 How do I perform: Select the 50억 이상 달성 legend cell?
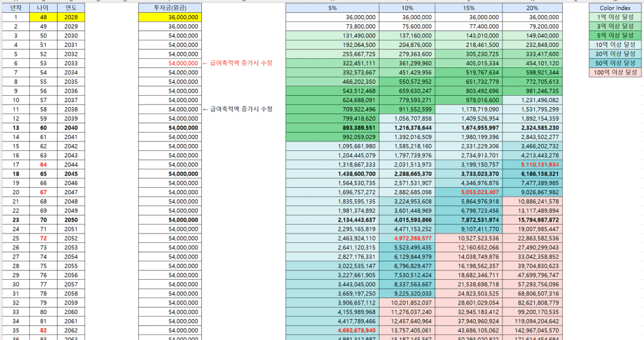point(615,63)
